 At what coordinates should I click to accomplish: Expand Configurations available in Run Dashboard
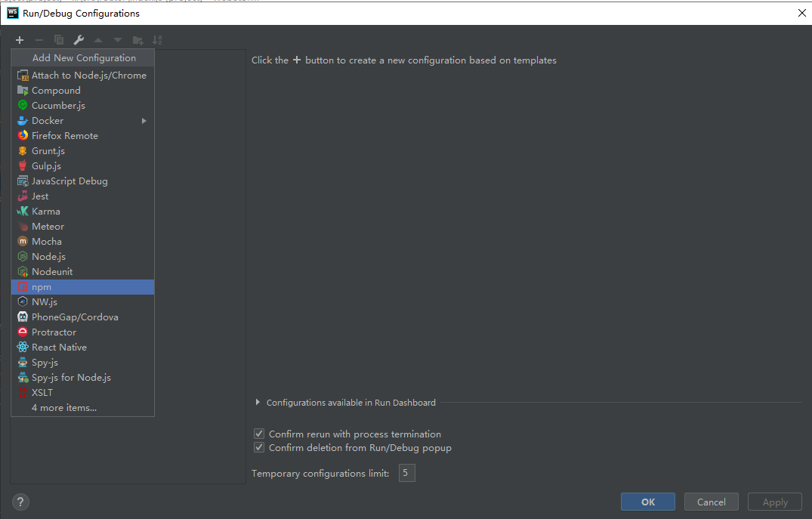(x=258, y=403)
